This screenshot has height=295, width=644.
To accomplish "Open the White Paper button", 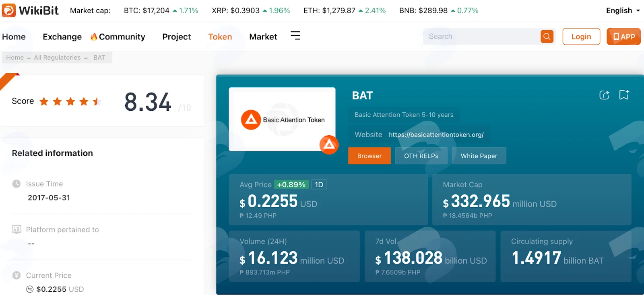I will coord(479,156).
